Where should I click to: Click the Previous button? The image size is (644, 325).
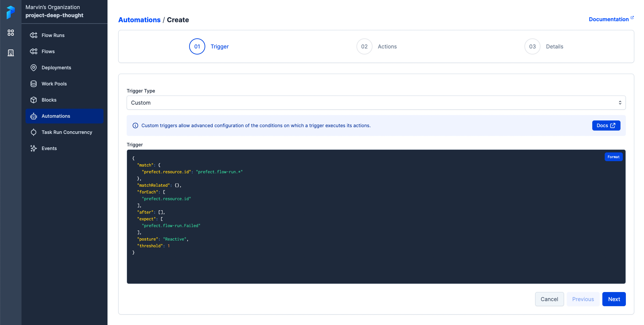pos(583,299)
